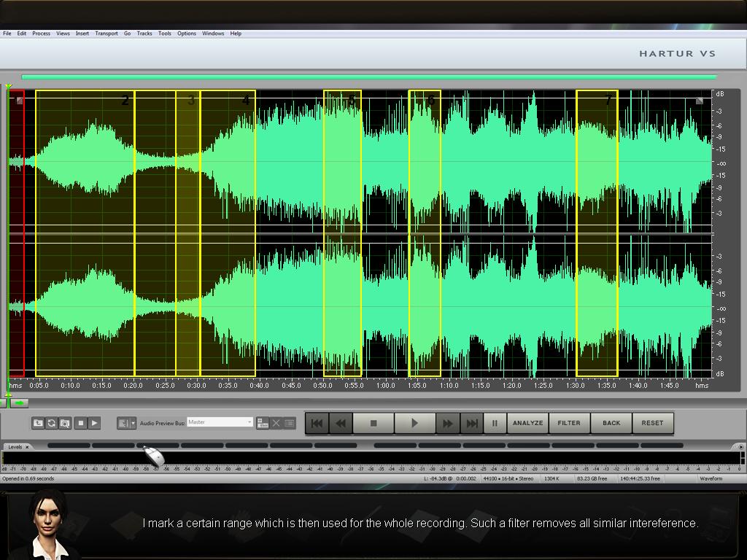Jump to start with skip-back button

point(317,423)
